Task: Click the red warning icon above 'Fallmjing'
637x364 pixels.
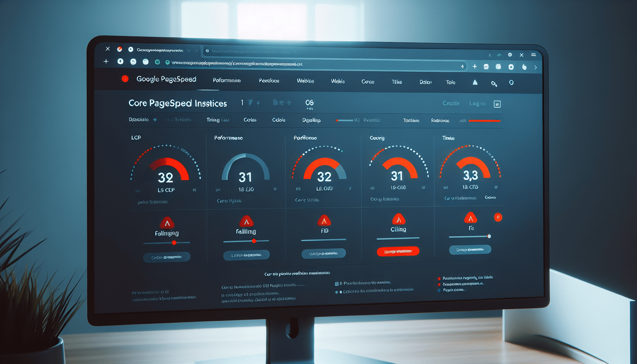Action: [x=167, y=223]
